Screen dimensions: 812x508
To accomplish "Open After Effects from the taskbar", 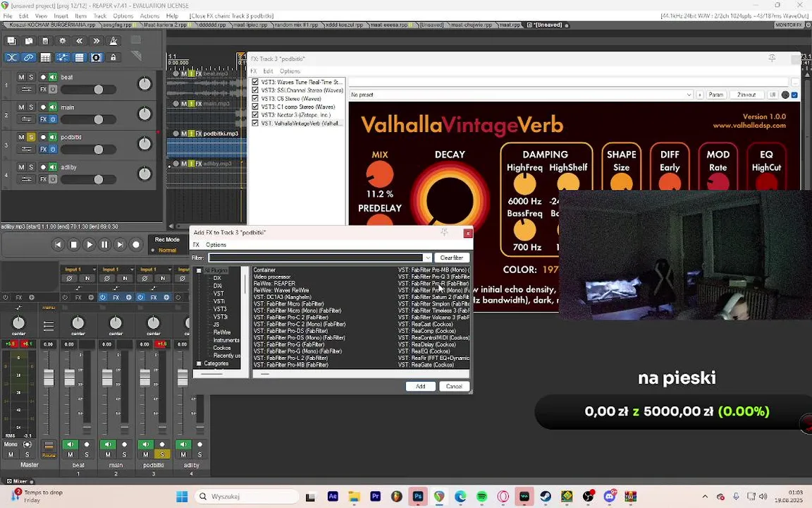I will (x=333, y=497).
